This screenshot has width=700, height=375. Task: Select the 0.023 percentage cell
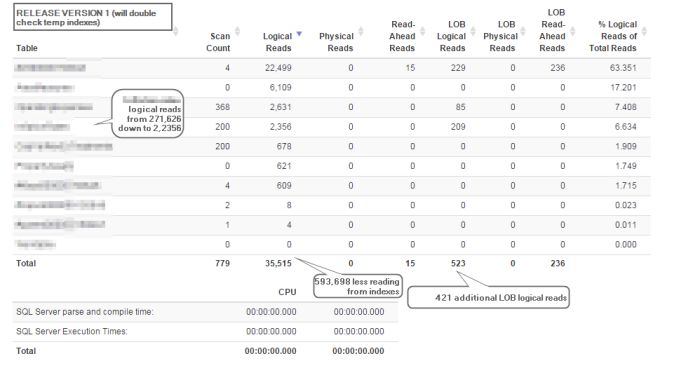(x=625, y=205)
